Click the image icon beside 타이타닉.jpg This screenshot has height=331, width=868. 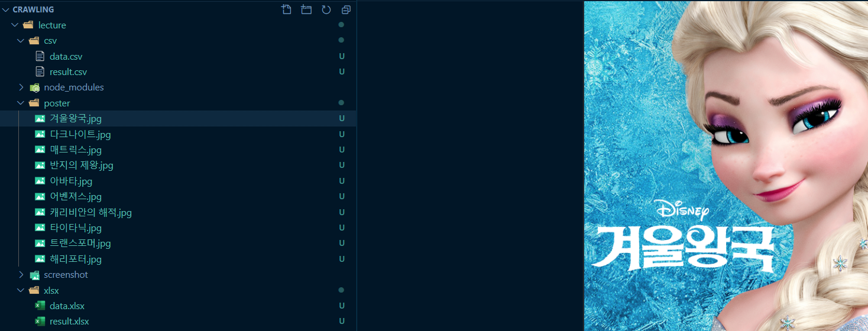pos(40,228)
